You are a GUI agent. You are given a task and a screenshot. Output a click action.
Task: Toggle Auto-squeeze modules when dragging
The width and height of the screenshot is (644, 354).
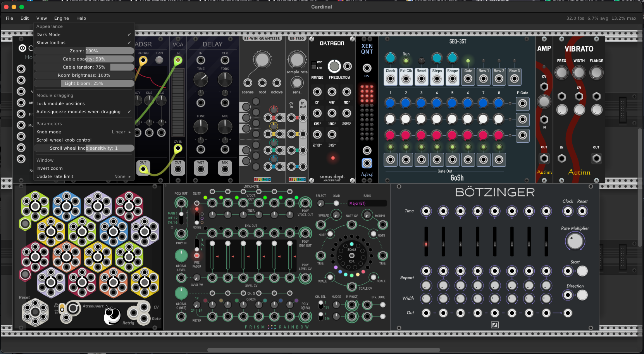pos(84,112)
